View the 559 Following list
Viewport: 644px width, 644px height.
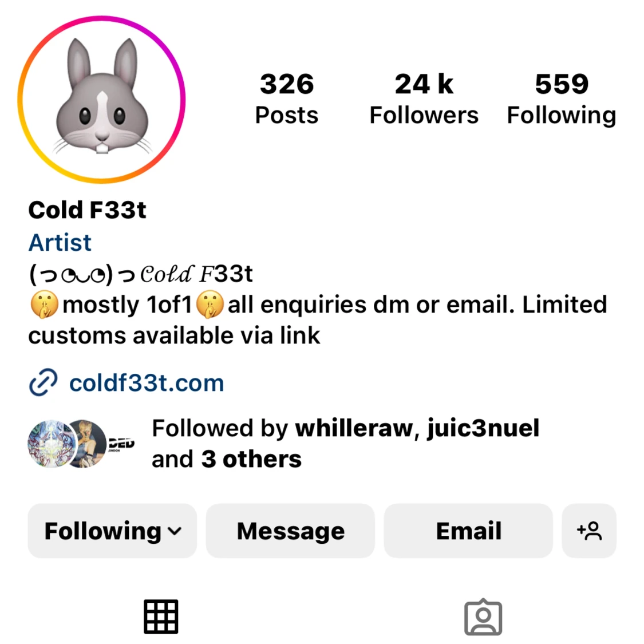[562, 98]
